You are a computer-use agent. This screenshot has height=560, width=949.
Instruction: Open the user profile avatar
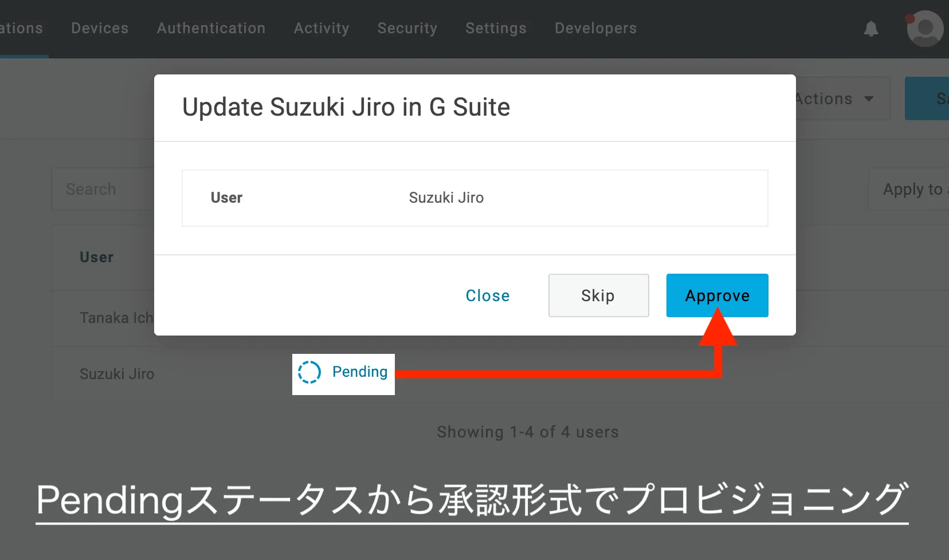(924, 29)
